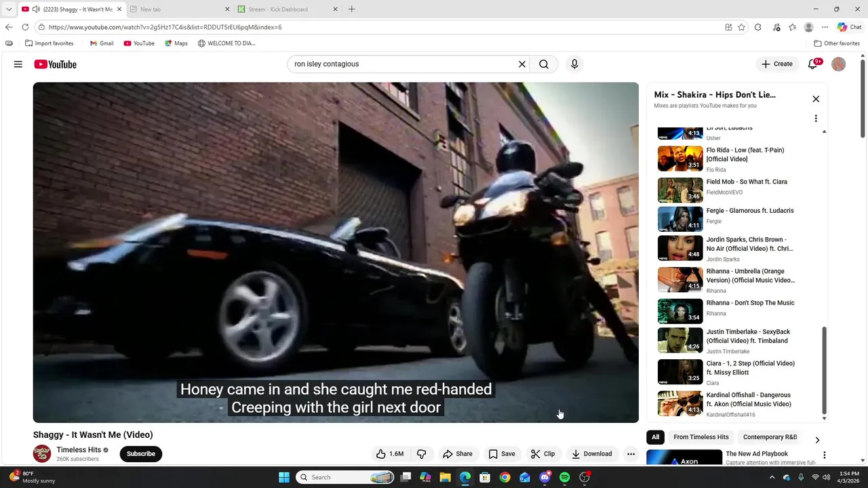Go back in the browser
The width and height of the screenshot is (868, 488).
coord(9,27)
